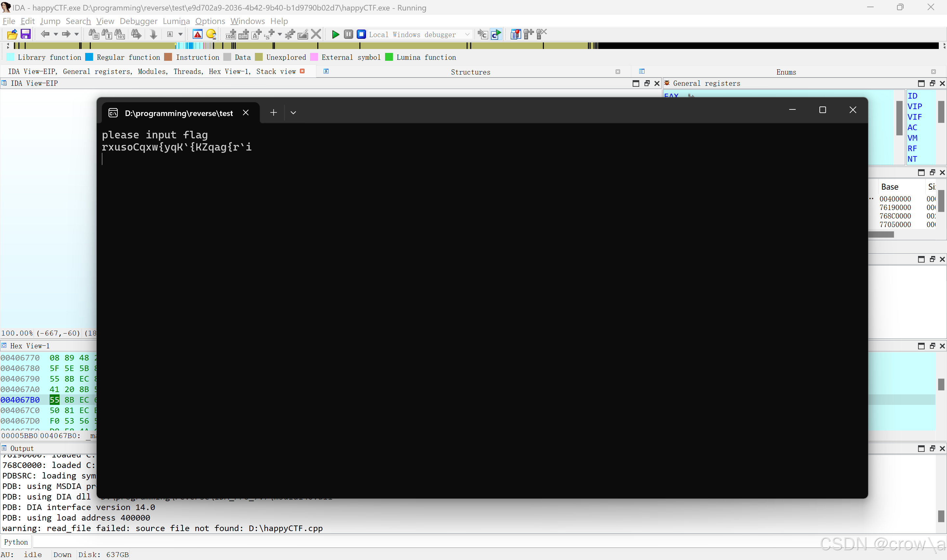Open the Lumina menu
947x560 pixels.
(x=176, y=21)
